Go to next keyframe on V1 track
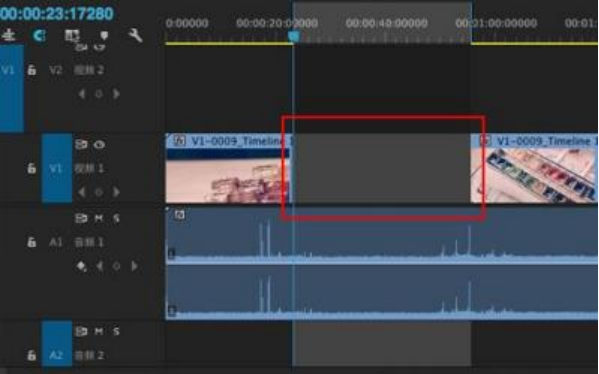 (x=116, y=192)
